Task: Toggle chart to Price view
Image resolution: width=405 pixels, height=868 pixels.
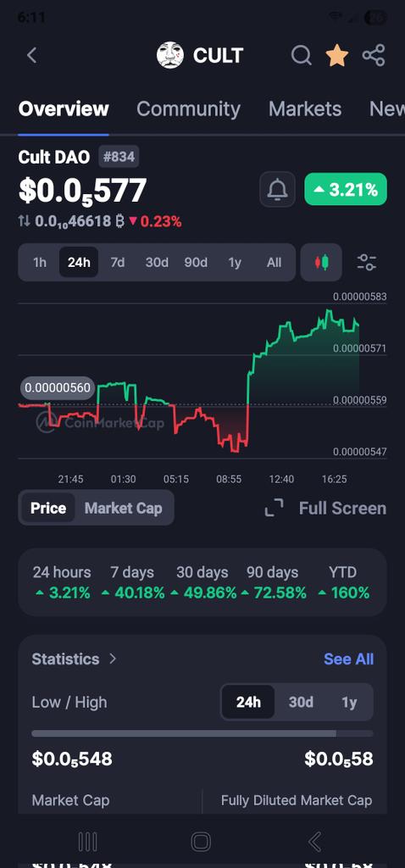Action: click(x=48, y=509)
